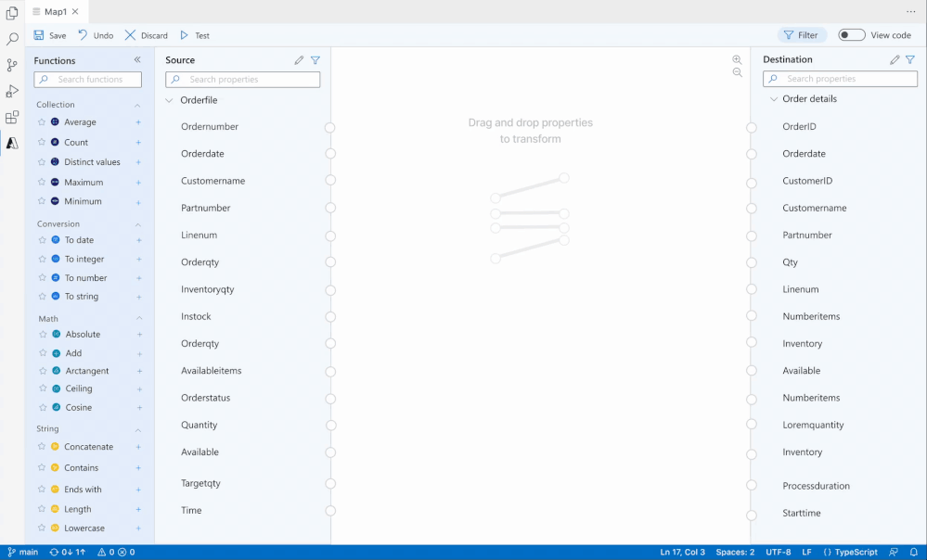Image resolution: width=927 pixels, height=560 pixels.
Task: Open the Explorer files icon in activity bar
Action: (x=12, y=13)
